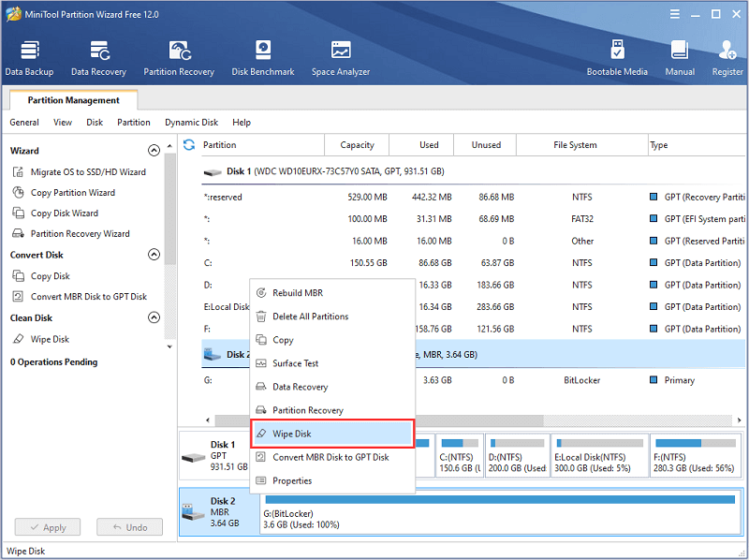
Task: Select Copy in the context menu
Action: 332,340
